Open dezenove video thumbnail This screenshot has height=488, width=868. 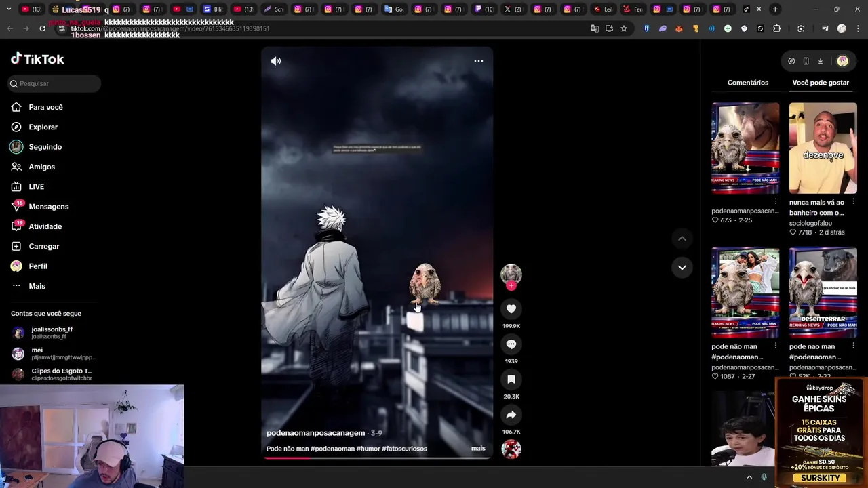click(x=823, y=148)
